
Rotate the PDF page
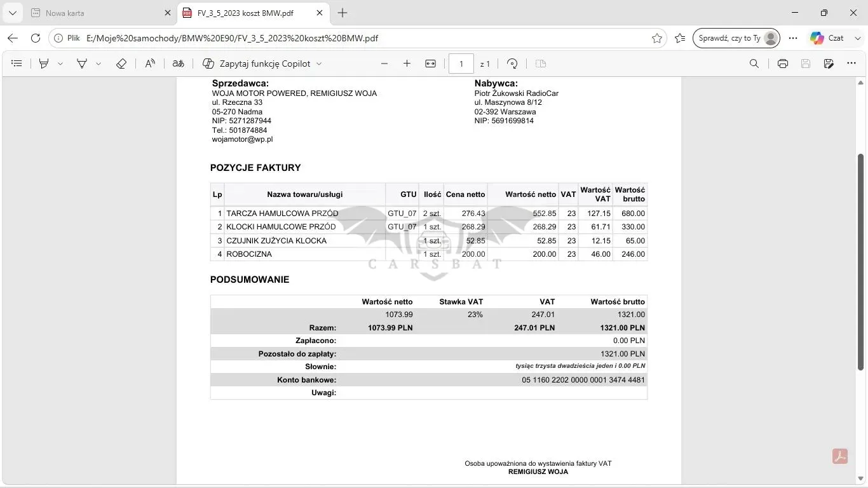click(x=512, y=64)
